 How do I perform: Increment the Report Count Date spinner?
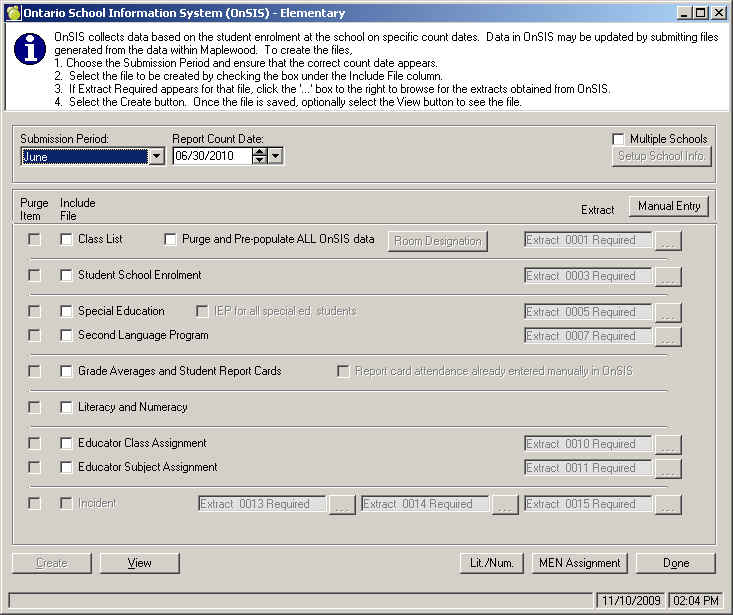(x=260, y=152)
